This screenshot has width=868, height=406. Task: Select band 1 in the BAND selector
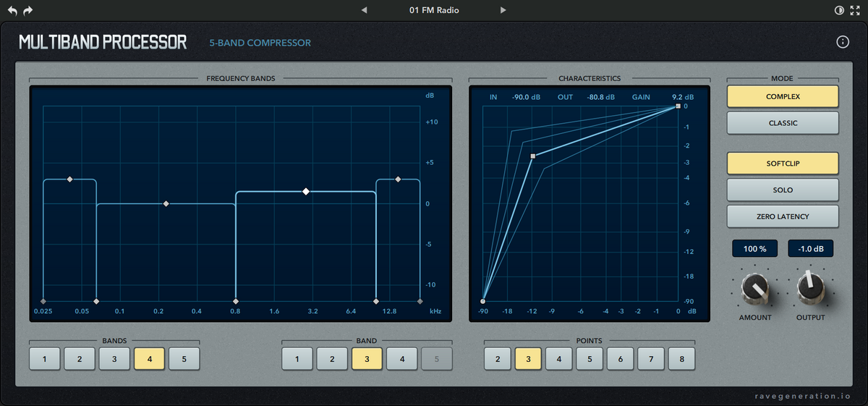(297, 358)
